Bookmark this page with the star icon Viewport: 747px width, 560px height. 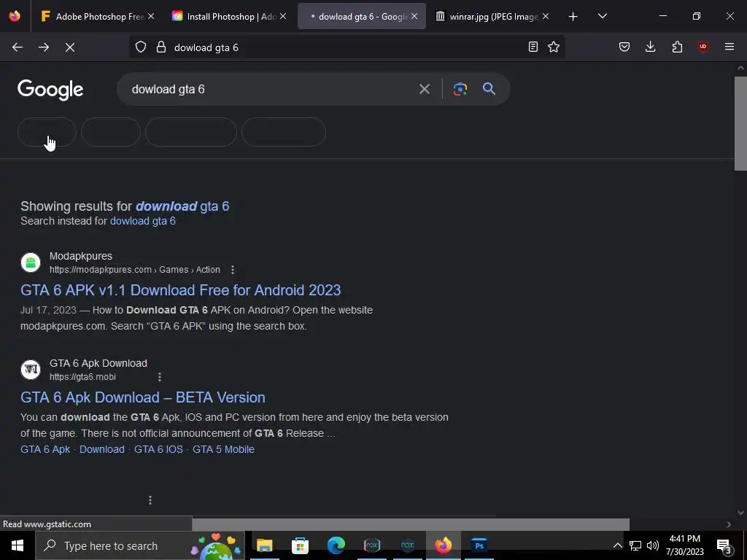tap(554, 47)
